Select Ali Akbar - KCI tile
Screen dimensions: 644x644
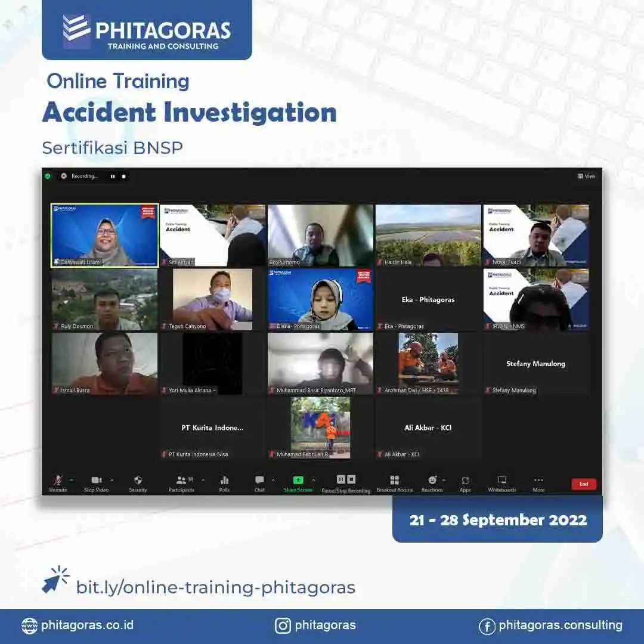(428, 428)
